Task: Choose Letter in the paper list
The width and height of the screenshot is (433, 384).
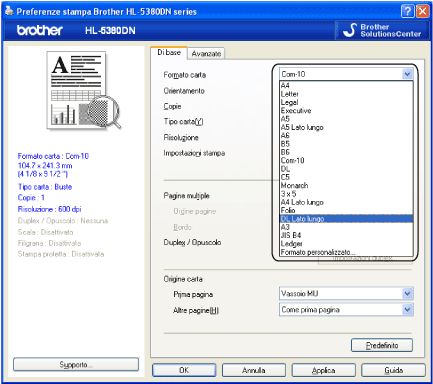Action: click(x=346, y=94)
